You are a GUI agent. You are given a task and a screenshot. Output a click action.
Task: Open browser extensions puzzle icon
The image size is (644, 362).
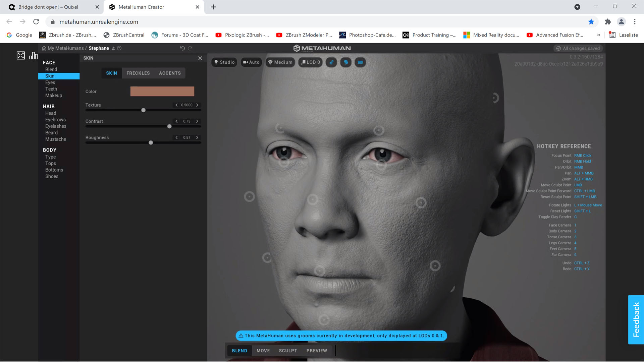click(608, 22)
